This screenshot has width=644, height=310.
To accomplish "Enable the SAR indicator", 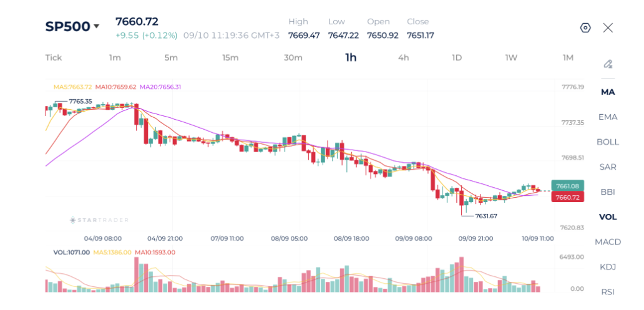I will pos(608,167).
